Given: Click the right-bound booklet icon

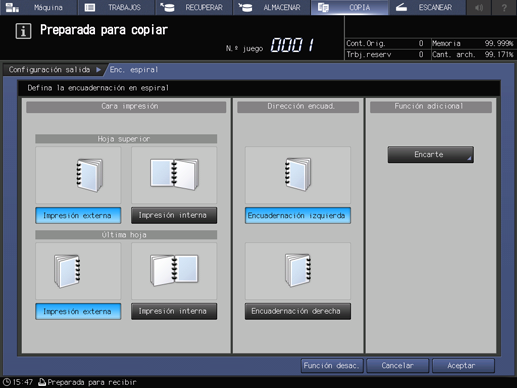Looking at the screenshot, I should click(298, 271).
